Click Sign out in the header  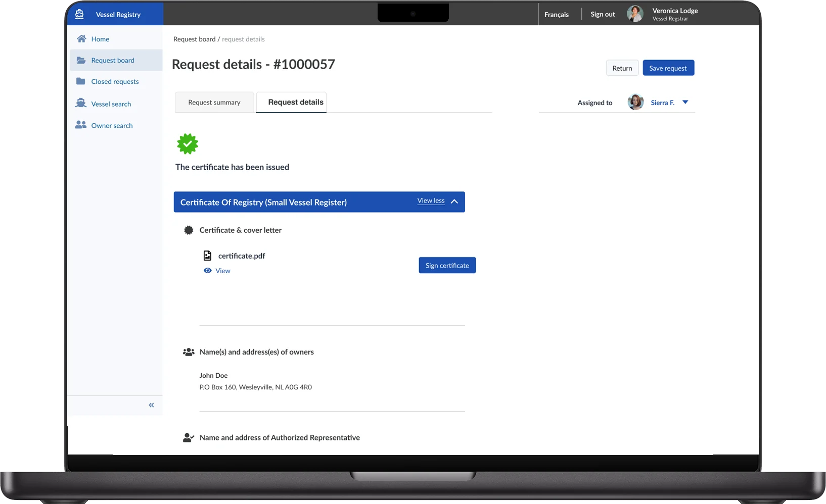pos(603,14)
